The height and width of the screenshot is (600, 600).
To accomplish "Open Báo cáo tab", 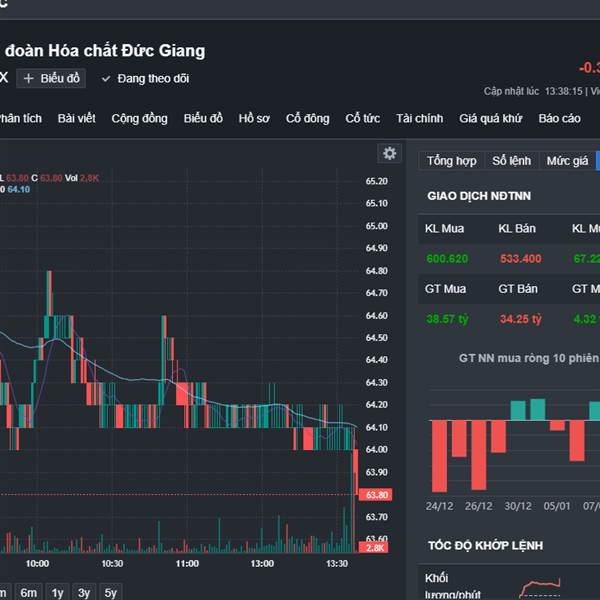I will click(x=559, y=118).
